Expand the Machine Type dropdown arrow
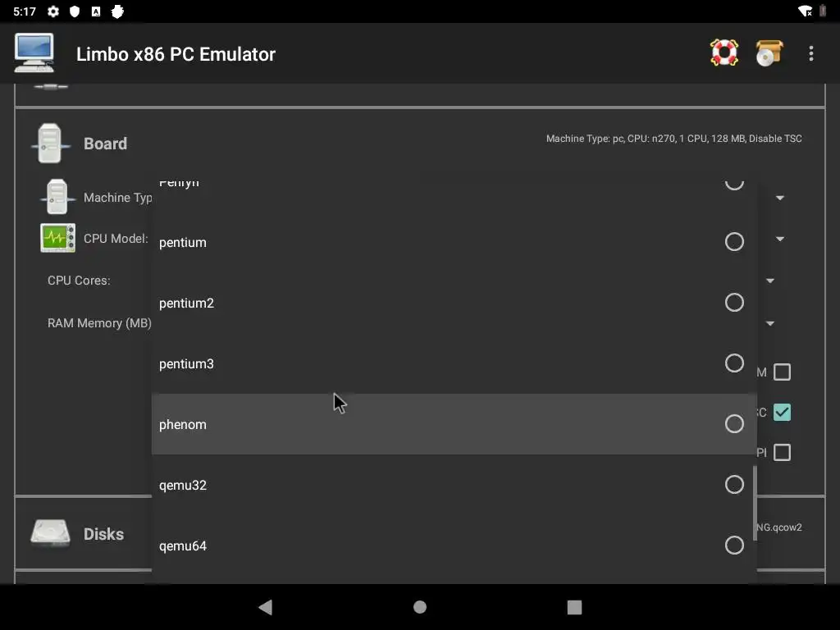The image size is (840, 630). [x=780, y=198]
